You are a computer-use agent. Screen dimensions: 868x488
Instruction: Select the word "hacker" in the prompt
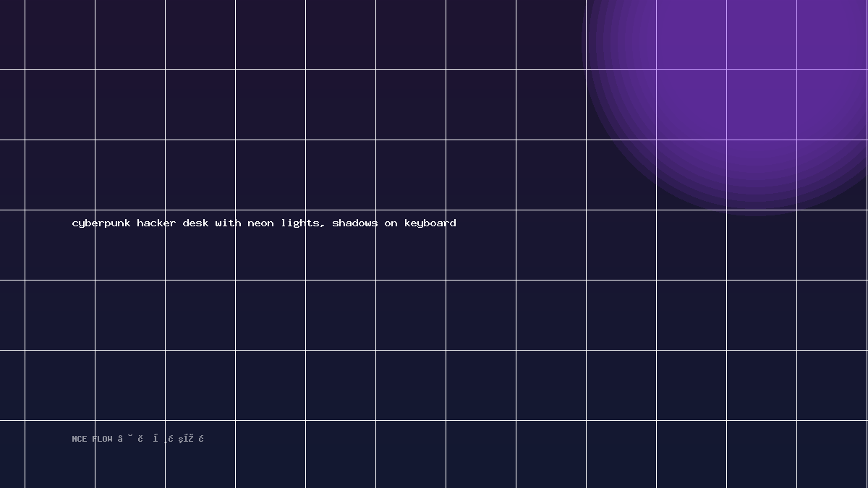(x=156, y=223)
